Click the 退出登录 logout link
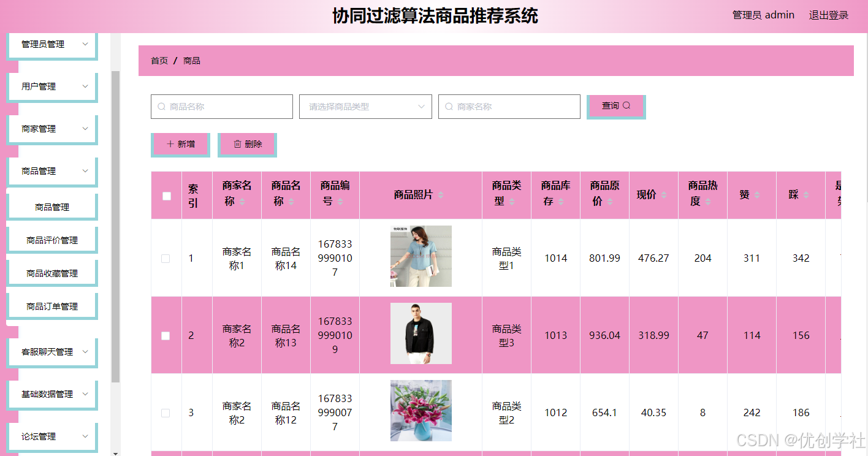The height and width of the screenshot is (456, 868). (x=829, y=15)
